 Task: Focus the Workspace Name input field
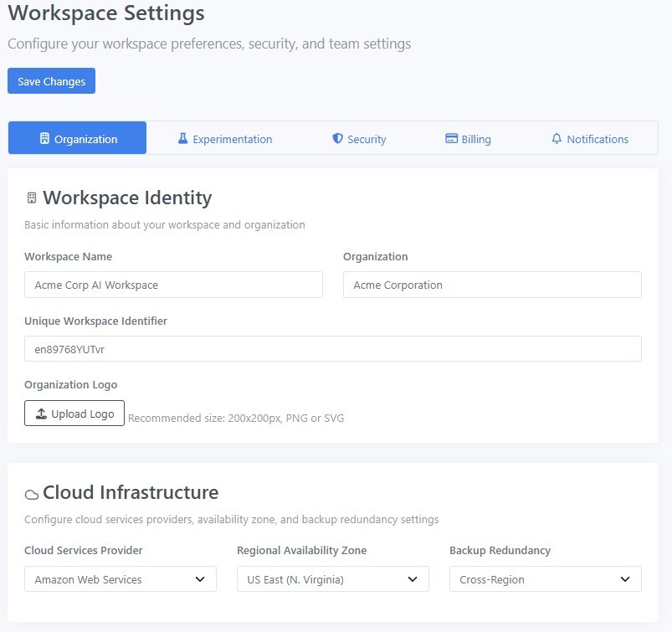(173, 285)
